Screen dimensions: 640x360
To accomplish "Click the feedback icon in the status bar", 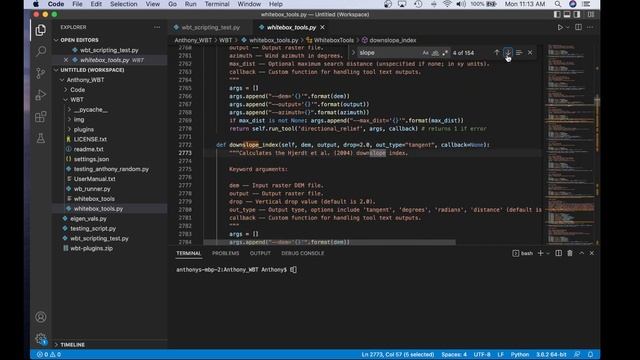I will [x=577, y=354].
